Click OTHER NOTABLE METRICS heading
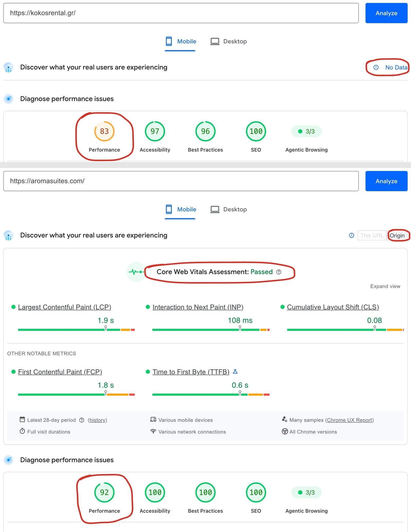Screen dimensions: 411x532 42,353
